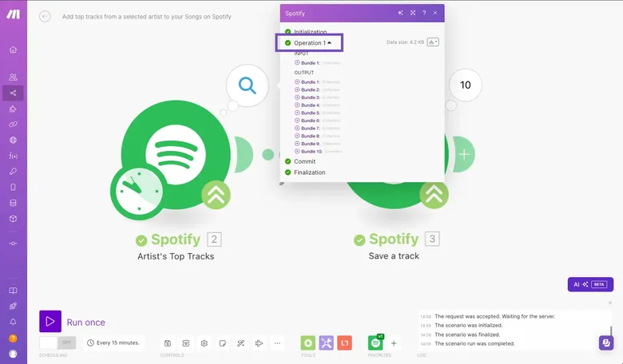
Task: Open the Every 15 minutes schedule setting
Action: tap(113, 342)
